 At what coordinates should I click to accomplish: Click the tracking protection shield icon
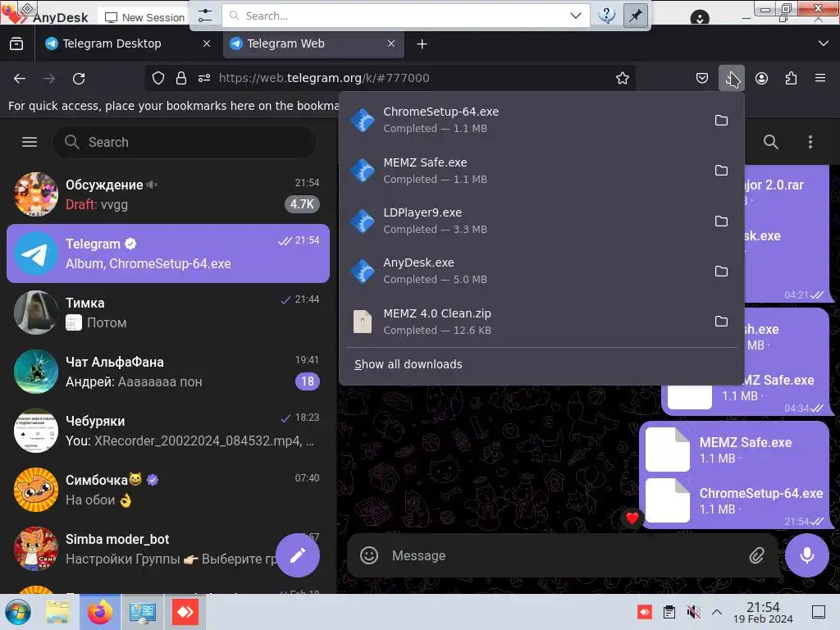tap(158, 78)
